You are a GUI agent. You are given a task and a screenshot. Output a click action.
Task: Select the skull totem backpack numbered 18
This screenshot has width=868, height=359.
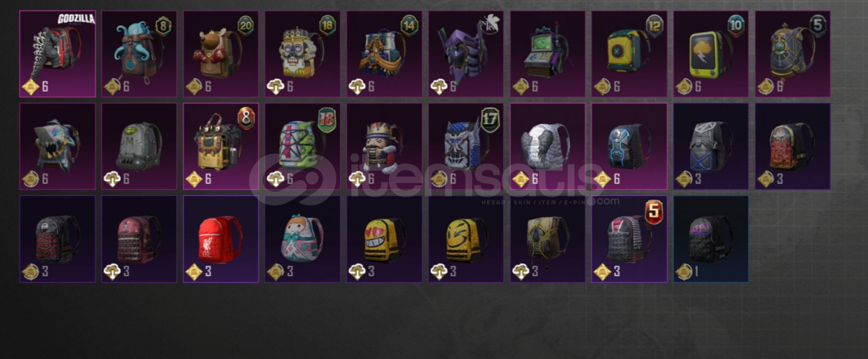302,54
